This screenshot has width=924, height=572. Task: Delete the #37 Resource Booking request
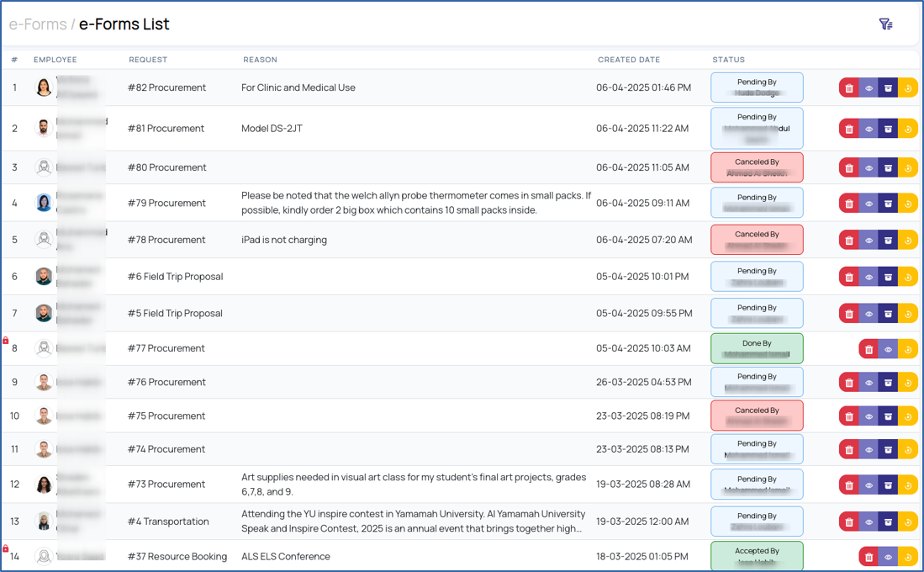(869, 557)
